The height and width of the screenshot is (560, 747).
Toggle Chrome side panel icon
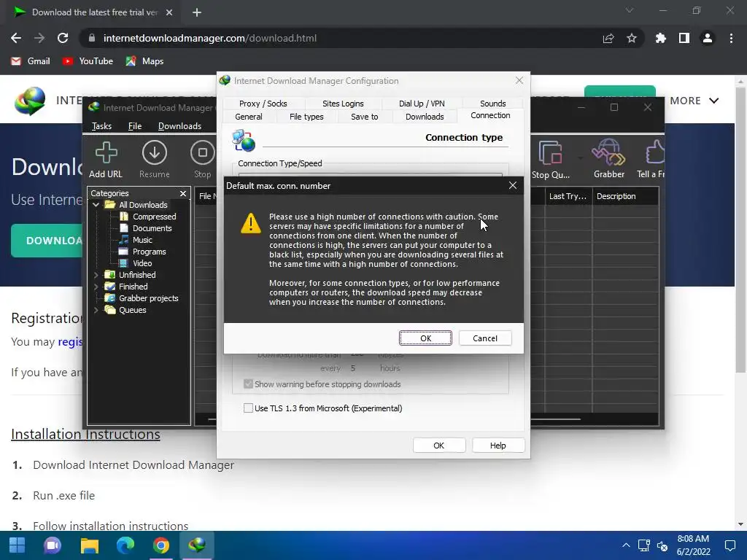(x=684, y=38)
